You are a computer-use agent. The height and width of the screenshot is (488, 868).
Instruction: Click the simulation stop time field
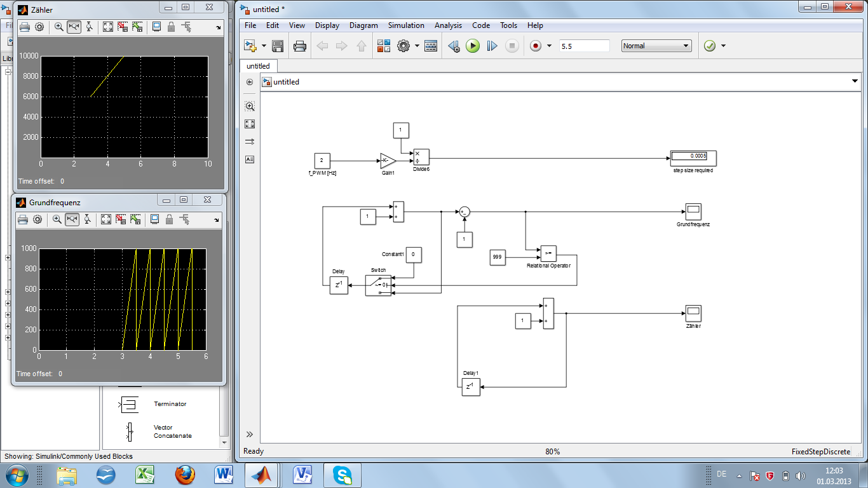[584, 46]
